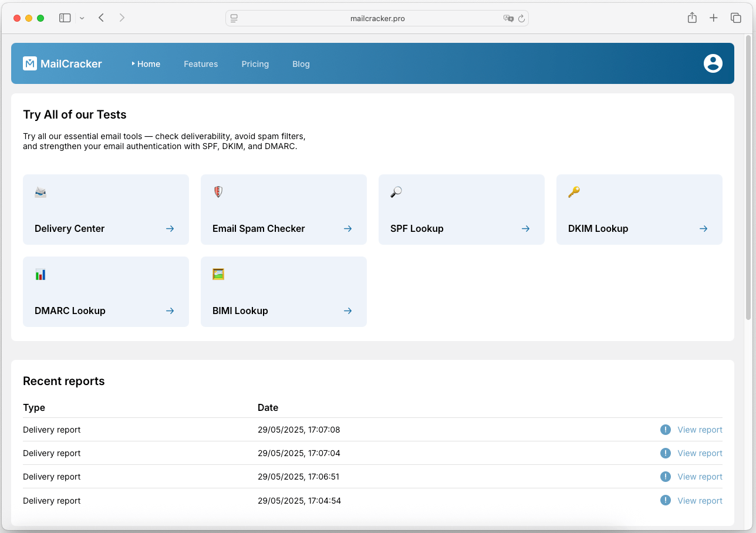The image size is (756, 533).
Task: Open the Blog navigation link
Action: [x=301, y=64]
